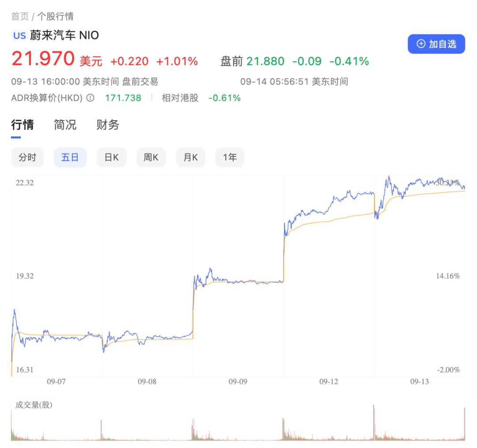Click the 16.31 price axis label
The image size is (477, 448).
coord(25,370)
